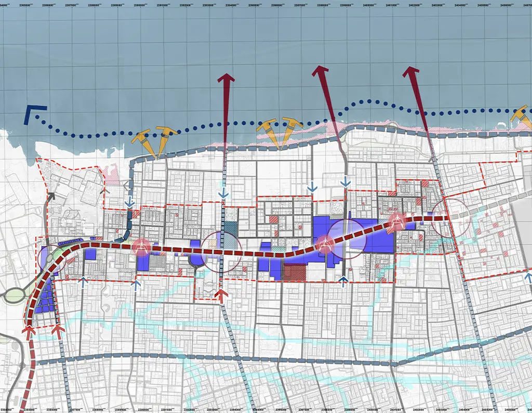Click the red up arrow below the central circle

[x=222, y=295]
